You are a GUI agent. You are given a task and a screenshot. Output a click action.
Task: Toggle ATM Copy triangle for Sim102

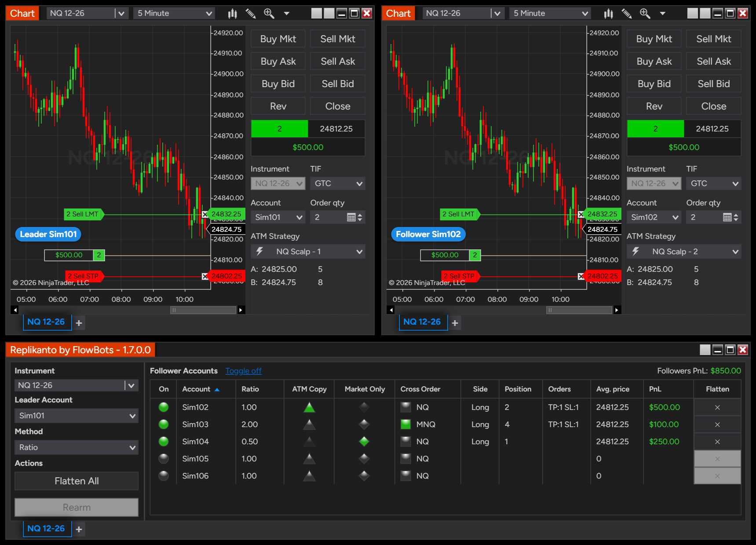[310, 407]
